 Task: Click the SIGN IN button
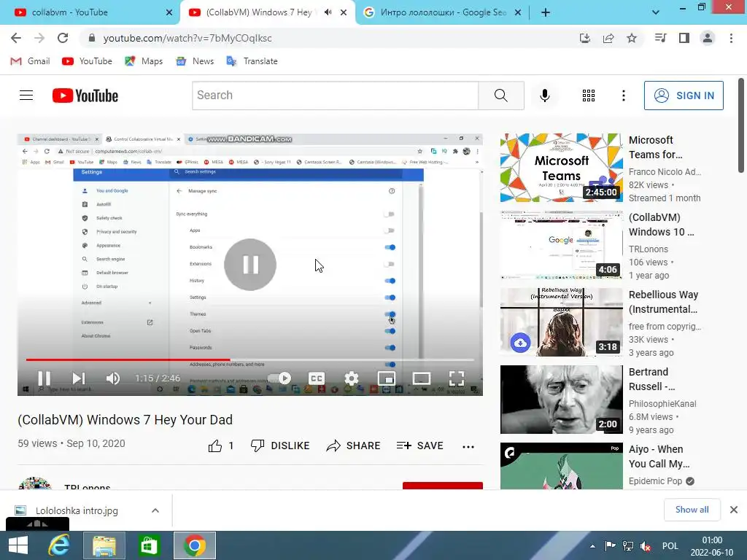coord(684,96)
